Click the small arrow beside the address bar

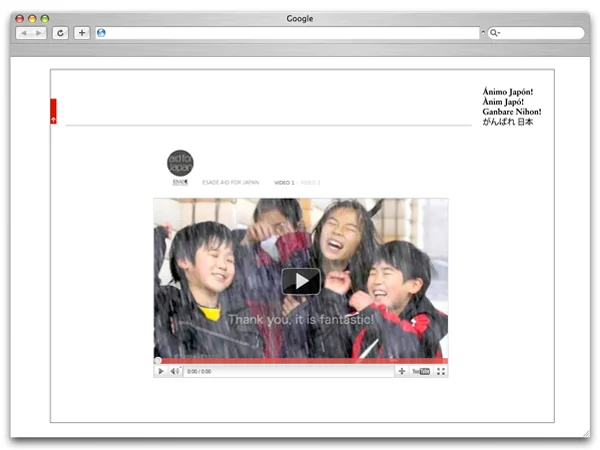pos(483,33)
